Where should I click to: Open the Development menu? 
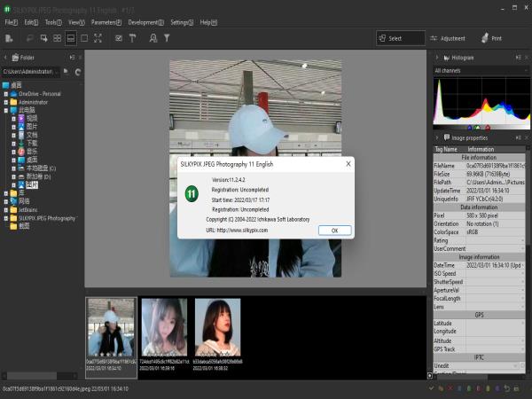click(146, 22)
